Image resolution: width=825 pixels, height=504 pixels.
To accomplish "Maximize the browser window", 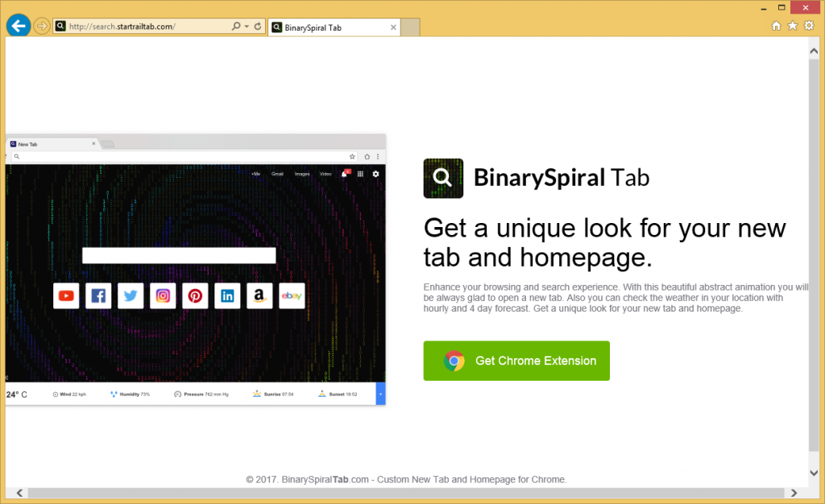I will click(781, 8).
